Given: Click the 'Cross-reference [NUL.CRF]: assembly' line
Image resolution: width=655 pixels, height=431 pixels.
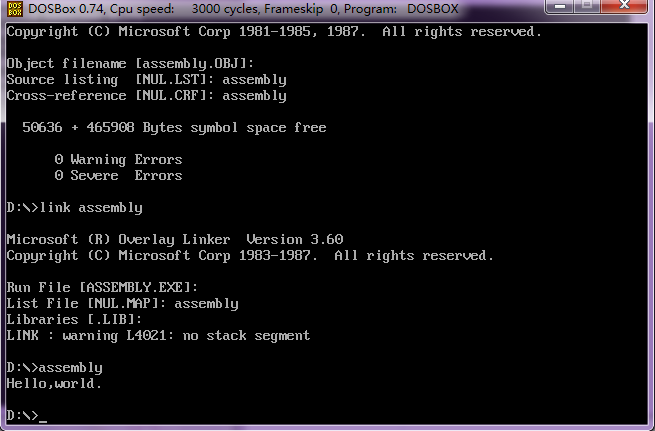Looking at the screenshot, I should click(x=147, y=96).
